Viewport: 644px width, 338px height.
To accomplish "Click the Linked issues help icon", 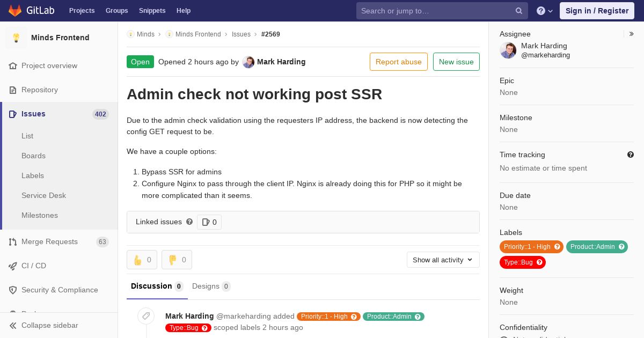I will [189, 222].
